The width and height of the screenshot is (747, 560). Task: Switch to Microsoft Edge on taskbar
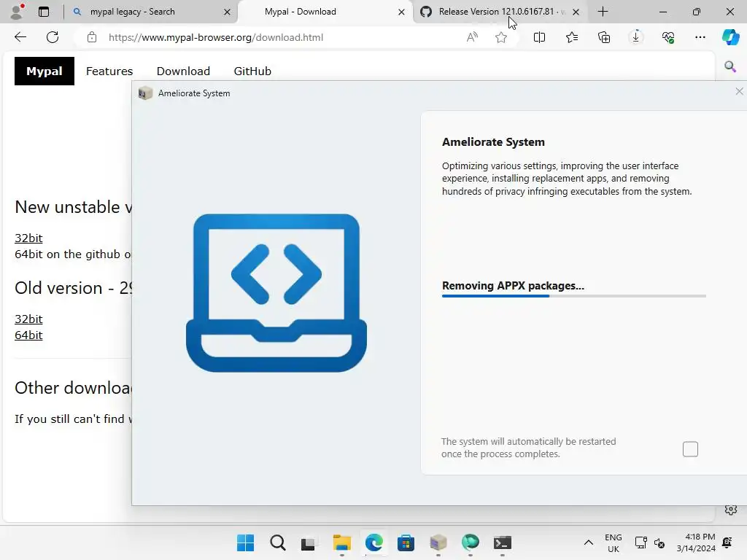click(374, 542)
